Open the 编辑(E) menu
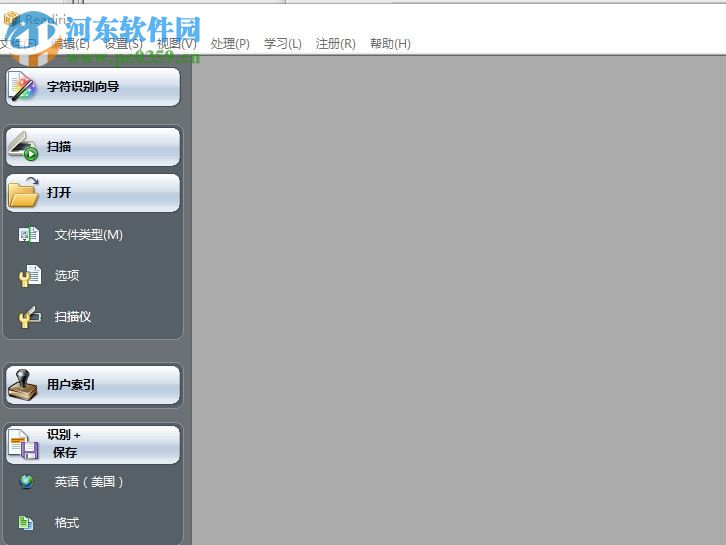Screen dimensions: 726x545 point(70,44)
